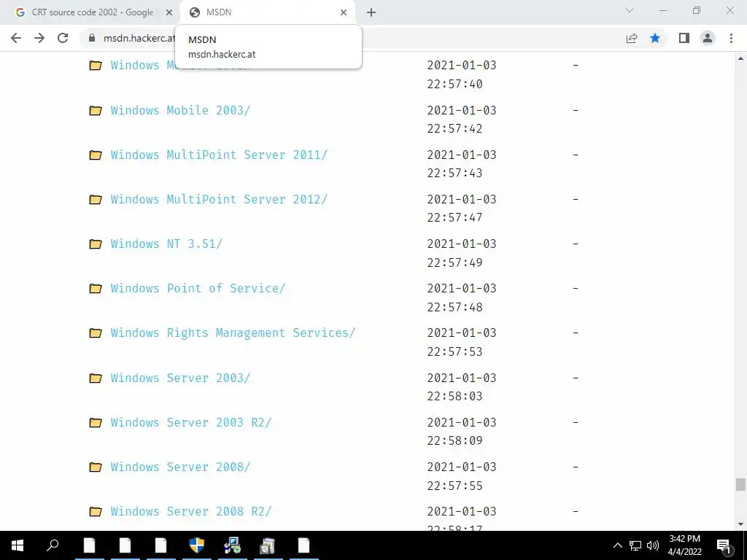Select the timestamp 22:57:42
This screenshot has height=560, width=747.
pos(454,128)
